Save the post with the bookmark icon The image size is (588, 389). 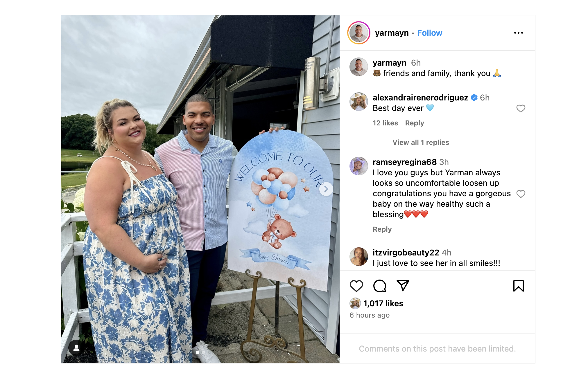pos(518,286)
